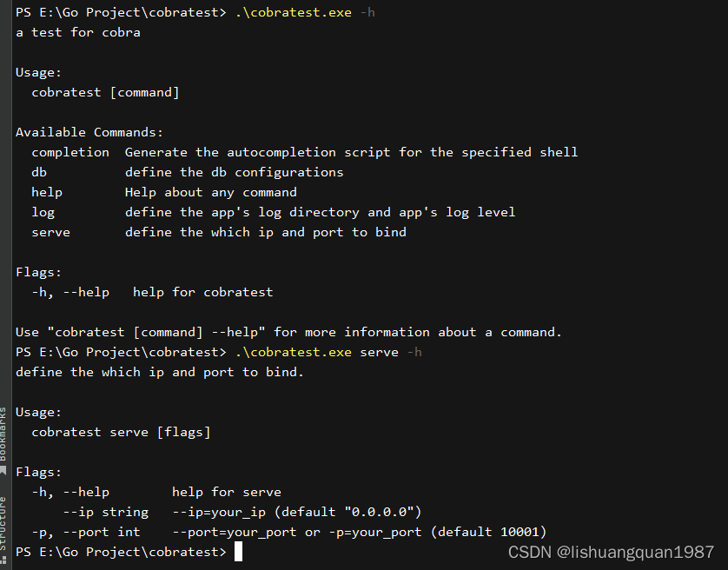Open the Structure tool window tab

point(3,523)
